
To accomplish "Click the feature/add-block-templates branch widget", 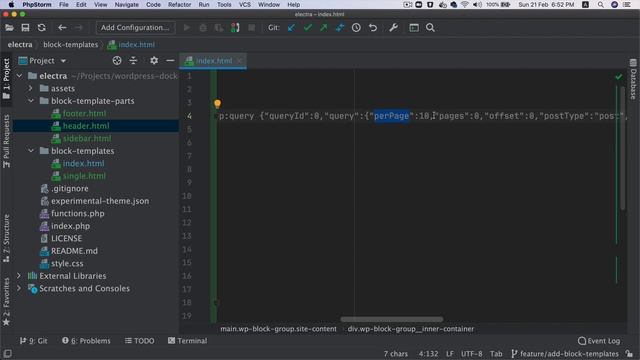I will pos(565,354).
